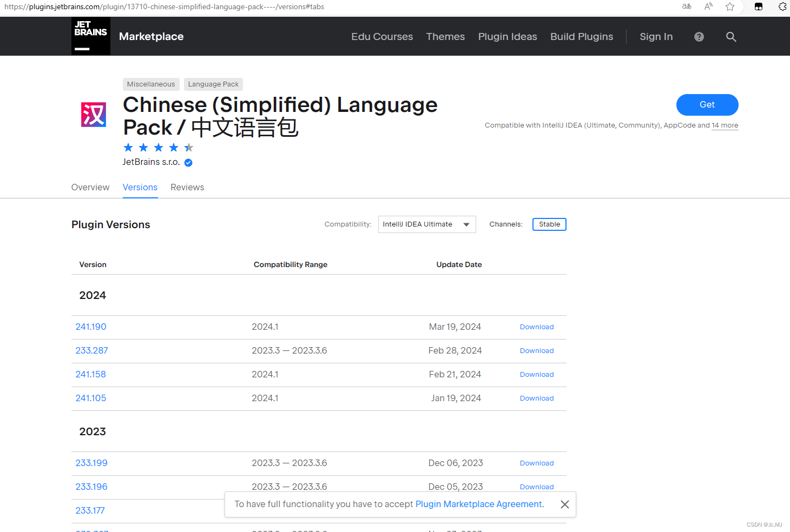Click the browser translate icon

[x=687, y=6]
